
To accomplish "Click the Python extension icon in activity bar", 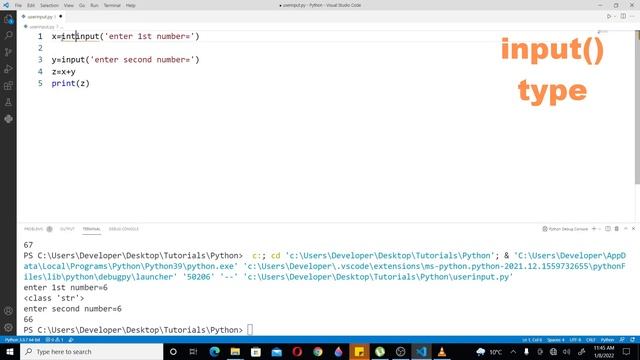I will (8, 119).
